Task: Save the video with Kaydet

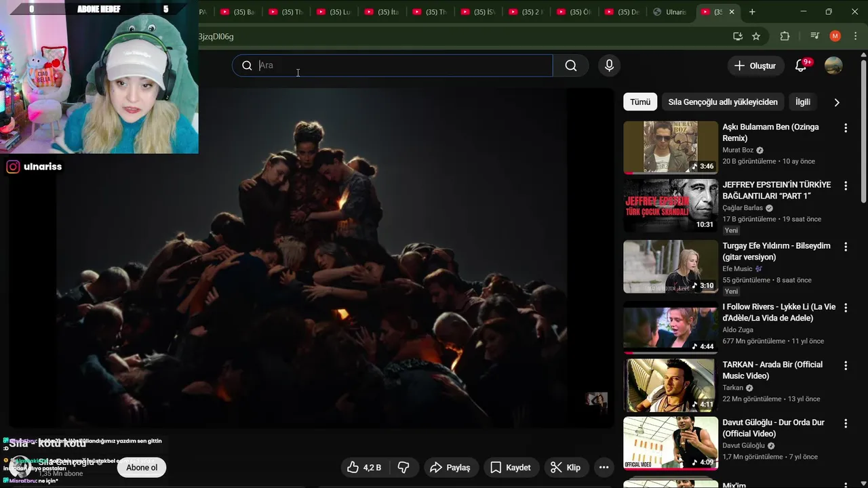Action: point(511,468)
